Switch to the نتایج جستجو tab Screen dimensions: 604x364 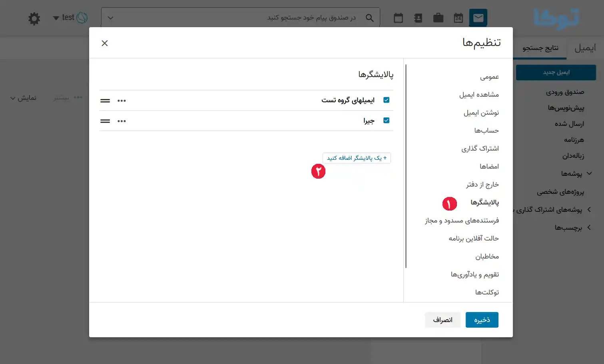click(540, 48)
